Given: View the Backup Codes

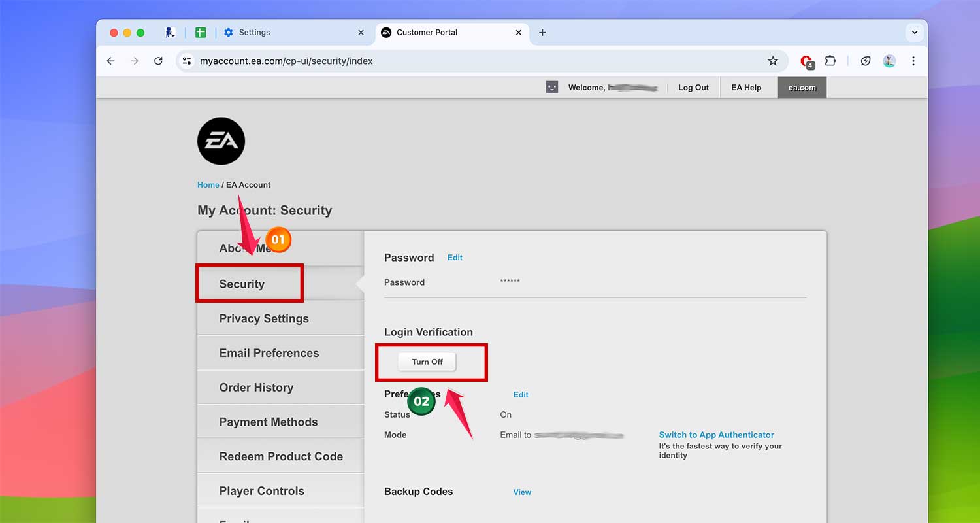Looking at the screenshot, I should [522, 492].
